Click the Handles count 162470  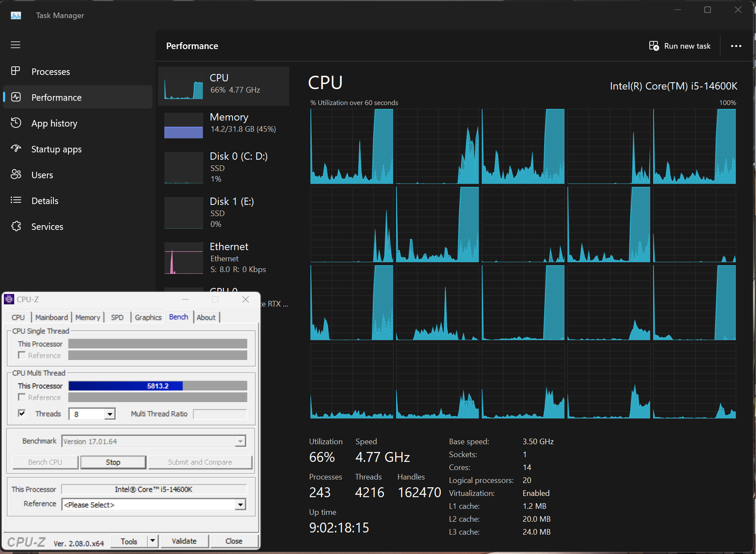tap(419, 492)
